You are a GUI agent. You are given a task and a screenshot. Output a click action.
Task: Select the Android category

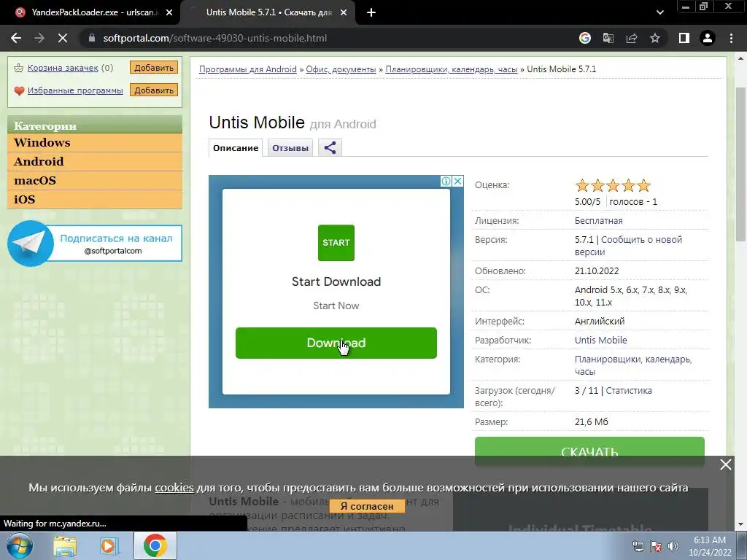pyautogui.click(x=95, y=161)
